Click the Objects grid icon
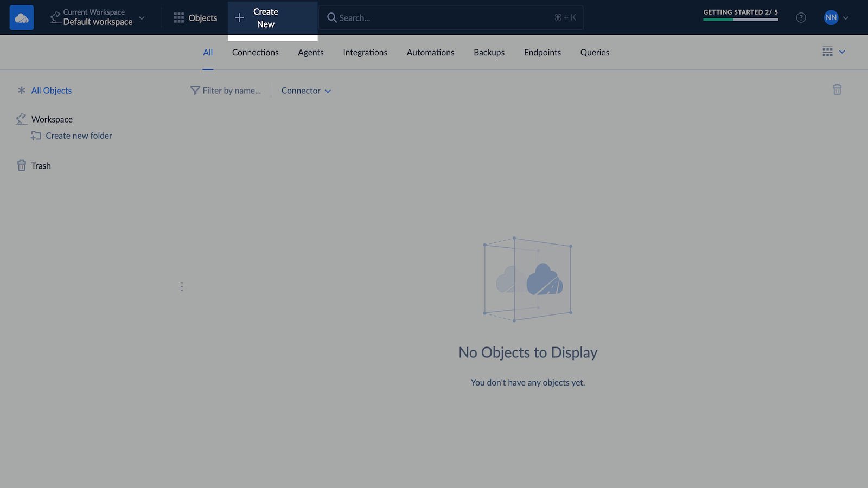This screenshot has height=488, width=868. (179, 18)
